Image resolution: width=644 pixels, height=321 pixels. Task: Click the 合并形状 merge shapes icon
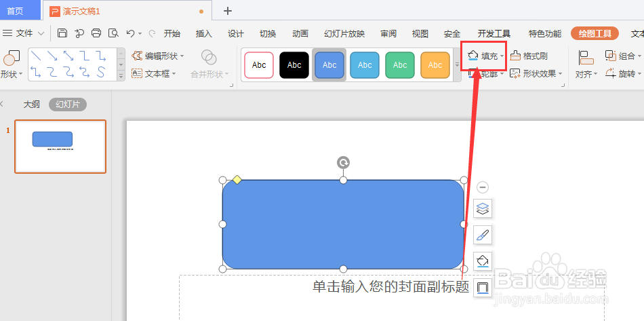209,57
